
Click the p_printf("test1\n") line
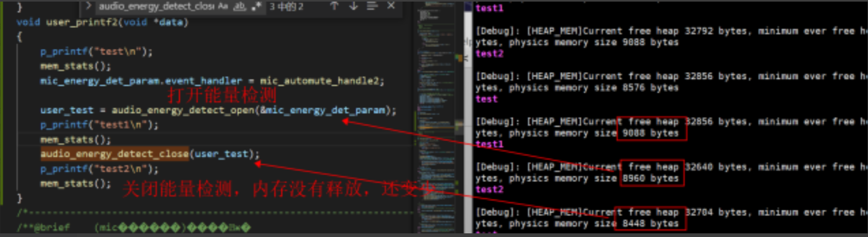99,125
